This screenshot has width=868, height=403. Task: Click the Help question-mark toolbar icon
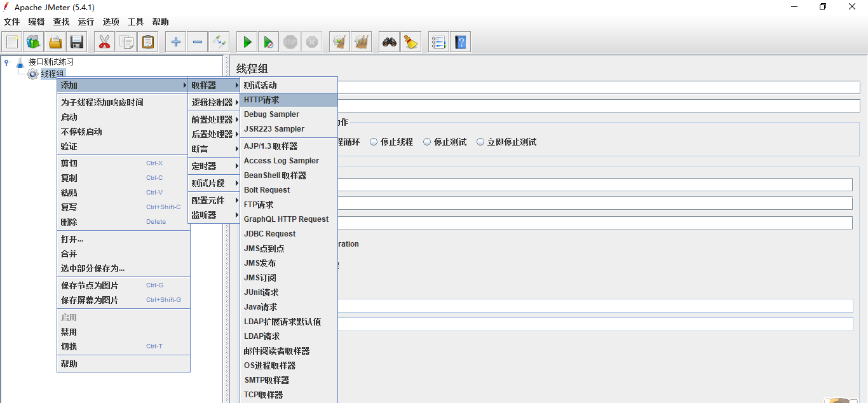pos(461,42)
